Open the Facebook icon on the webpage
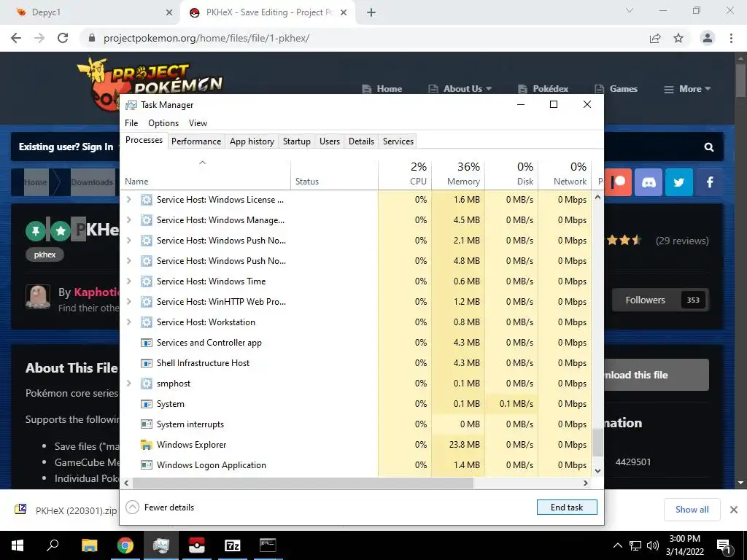The width and height of the screenshot is (747, 560). pyautogui.click(x=710, y=182)
